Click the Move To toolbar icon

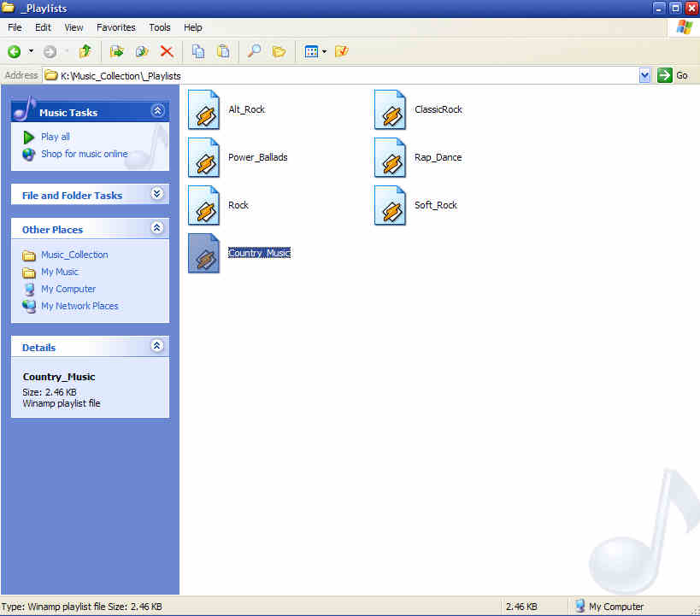117,51
